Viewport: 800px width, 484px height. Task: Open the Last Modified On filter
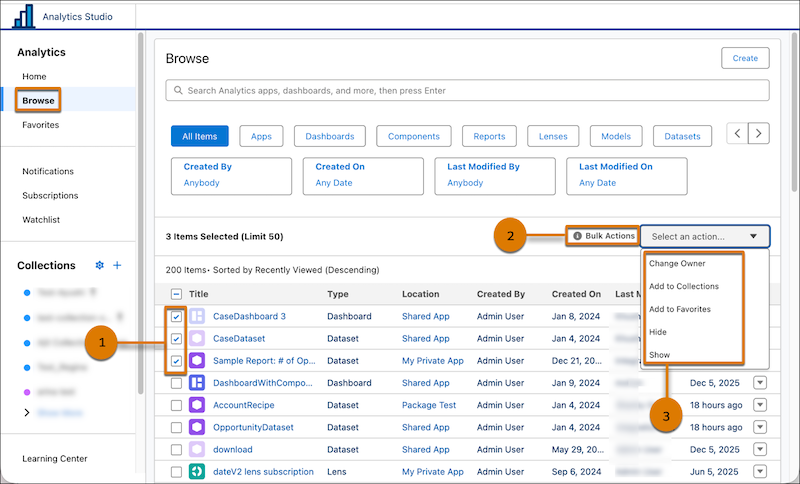627,176
